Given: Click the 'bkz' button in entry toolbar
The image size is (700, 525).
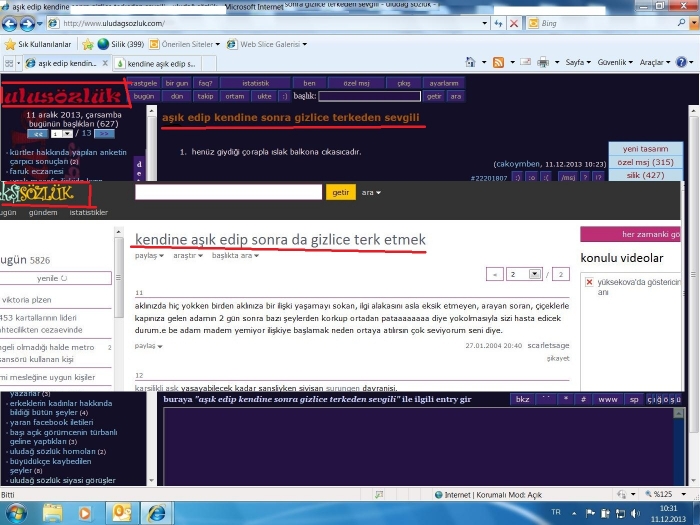Looking at the screenshot, I should click(522, 400).
